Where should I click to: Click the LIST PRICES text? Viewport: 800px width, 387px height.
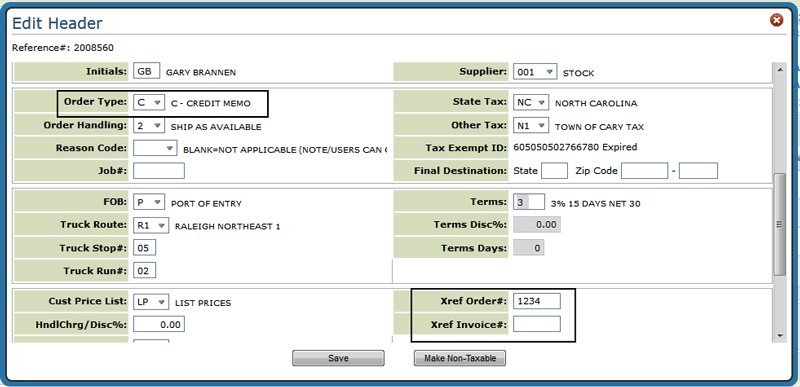point(203,303)
